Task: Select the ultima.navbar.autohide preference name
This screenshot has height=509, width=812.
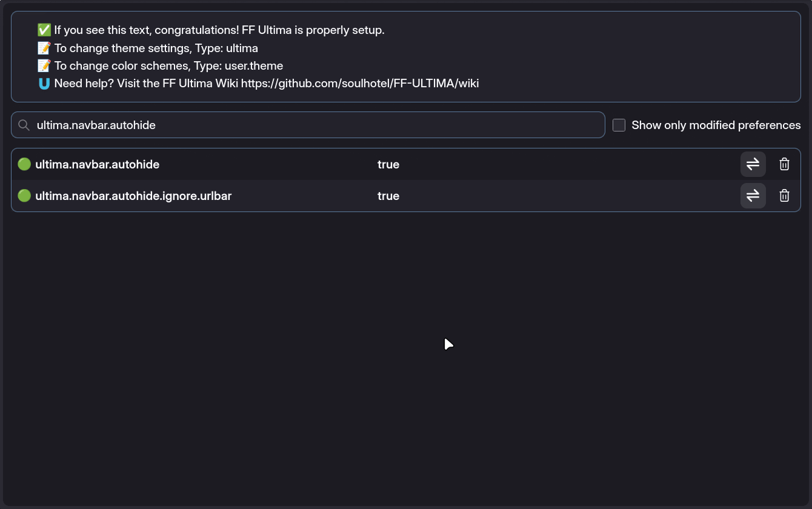Action: click(x=98, y=164)
